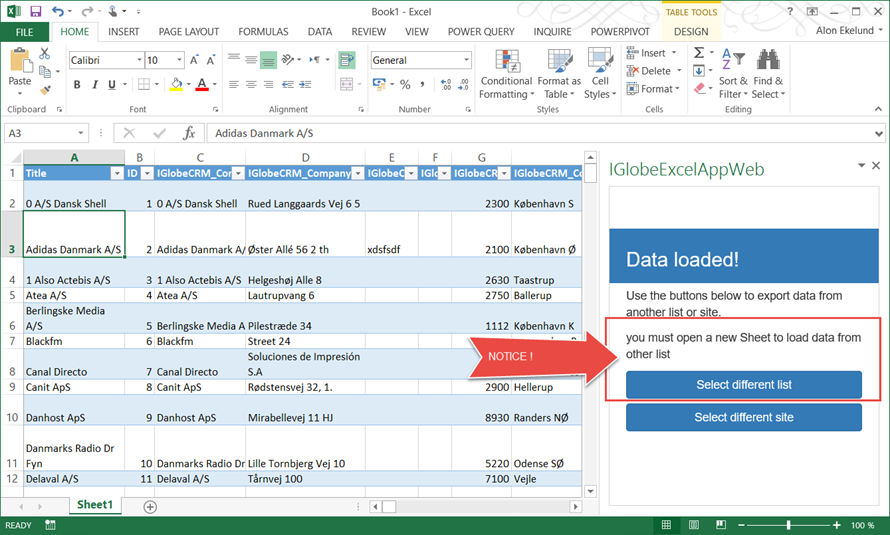
Task: Open the Name Box dropdown arrow
Action: [x=81, y=133]
